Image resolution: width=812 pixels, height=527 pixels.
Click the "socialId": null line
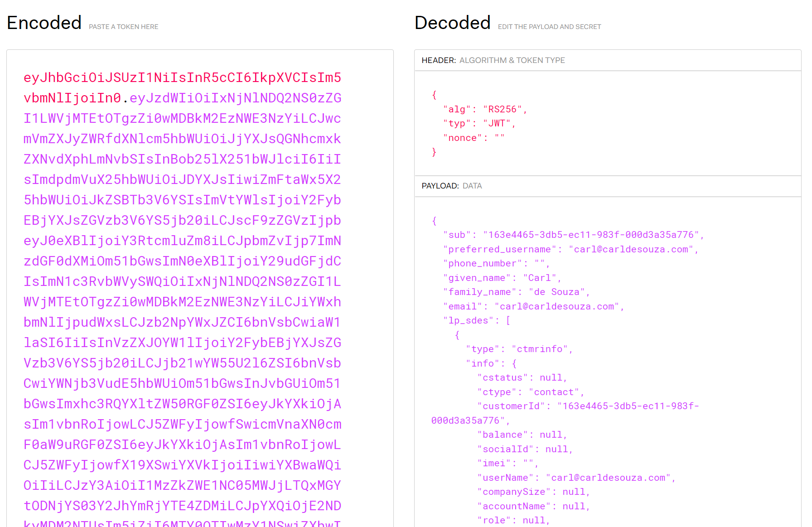click(525, 449)
